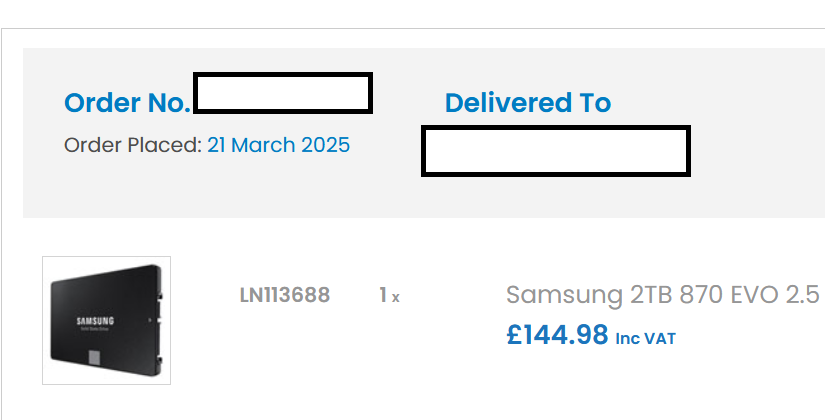The width and height of the screenshot is (825, 420).
Task: Click the word Samsung in the product title
Action: coord(564,295)
